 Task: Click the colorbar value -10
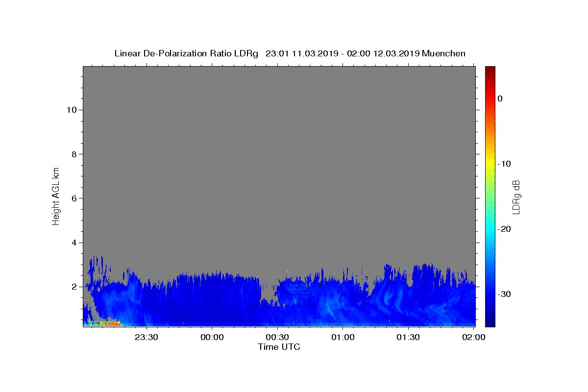point(504,164)
